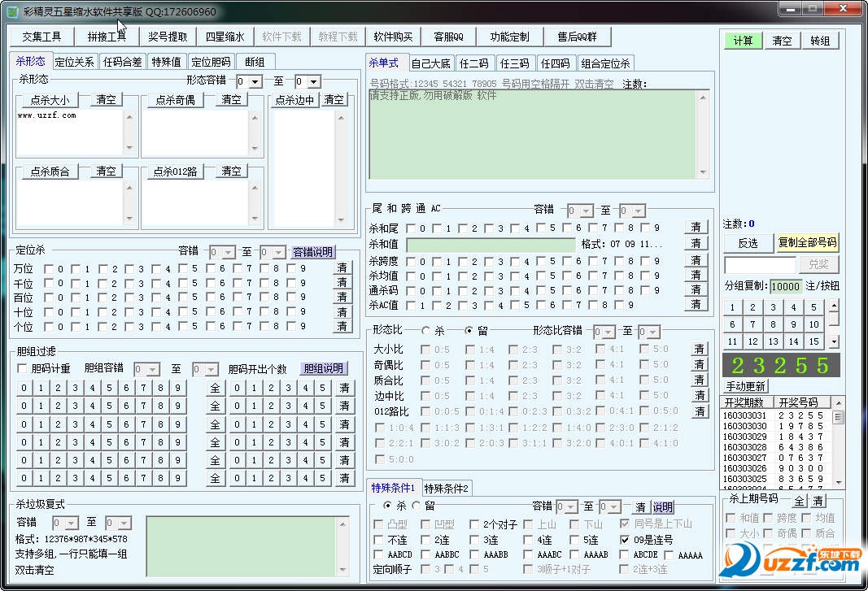Image resolution: width=868 pixels, height=591 pixels.
Task: Click the 反选 button
Action: (x=748, y=243)
